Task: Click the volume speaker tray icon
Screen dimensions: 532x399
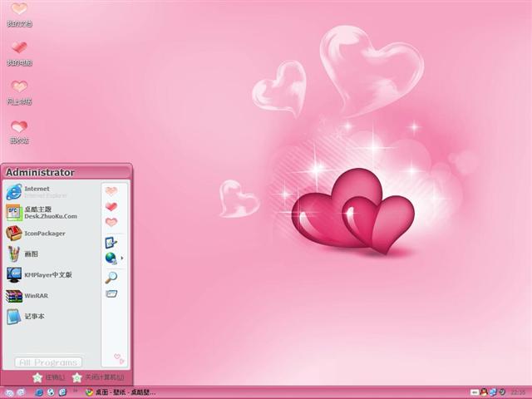Action: 502,392
